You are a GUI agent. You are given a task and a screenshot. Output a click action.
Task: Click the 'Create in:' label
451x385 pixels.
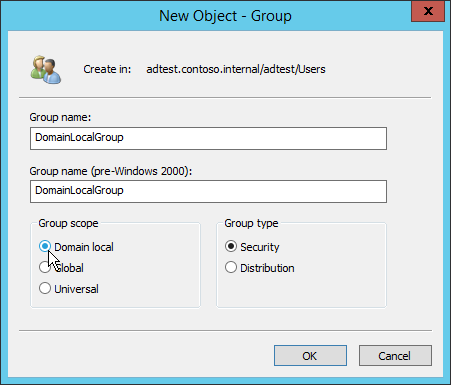[107, 69]
